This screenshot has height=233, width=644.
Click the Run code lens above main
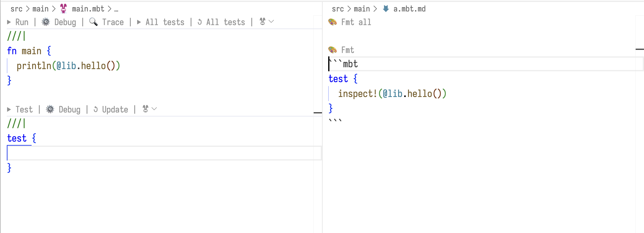click(x=21, y=22)
